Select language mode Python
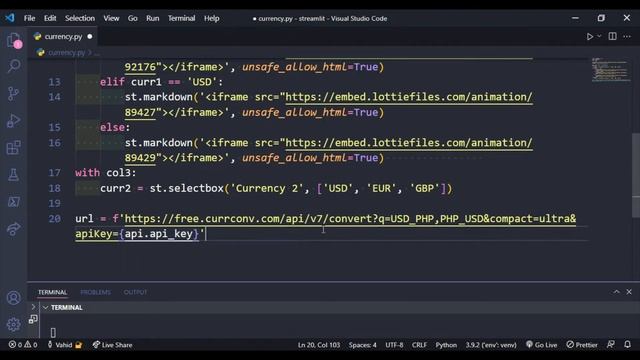Image resolution: width=640 pixels, height=360 pixels. coord(446,345)
